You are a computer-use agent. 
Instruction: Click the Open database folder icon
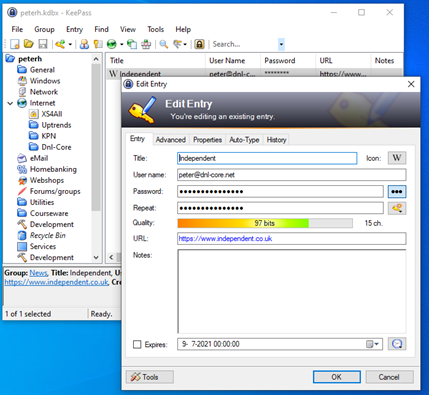(29, 44)
